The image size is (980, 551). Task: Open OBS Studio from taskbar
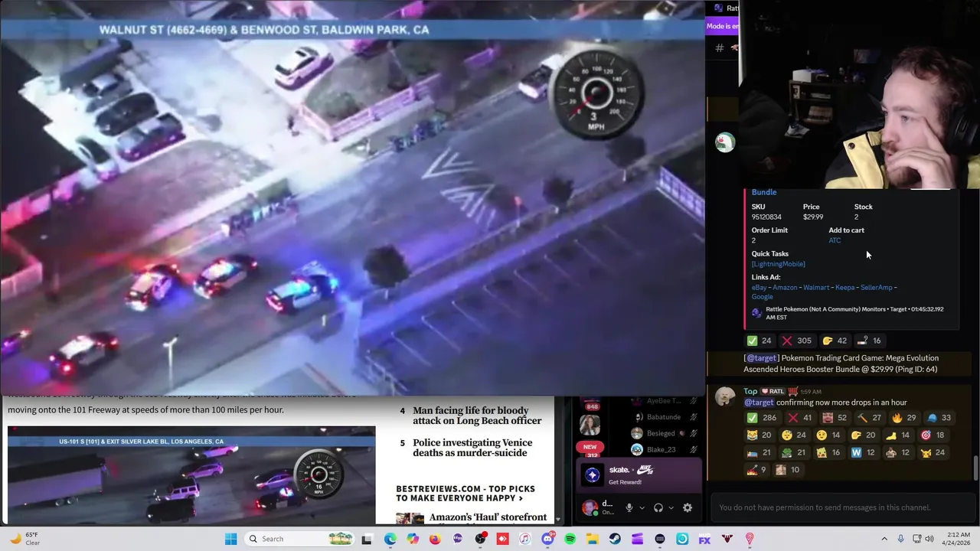[x=480, y=539]
